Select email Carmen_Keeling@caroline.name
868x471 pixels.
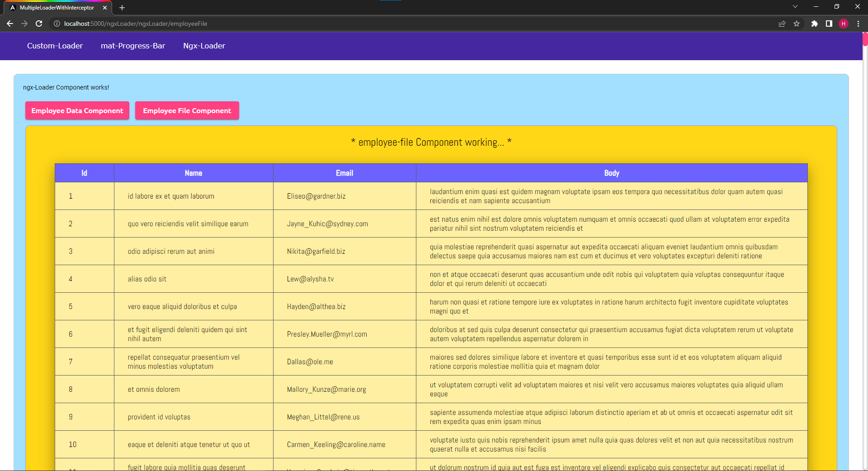(x=336, y=444)
